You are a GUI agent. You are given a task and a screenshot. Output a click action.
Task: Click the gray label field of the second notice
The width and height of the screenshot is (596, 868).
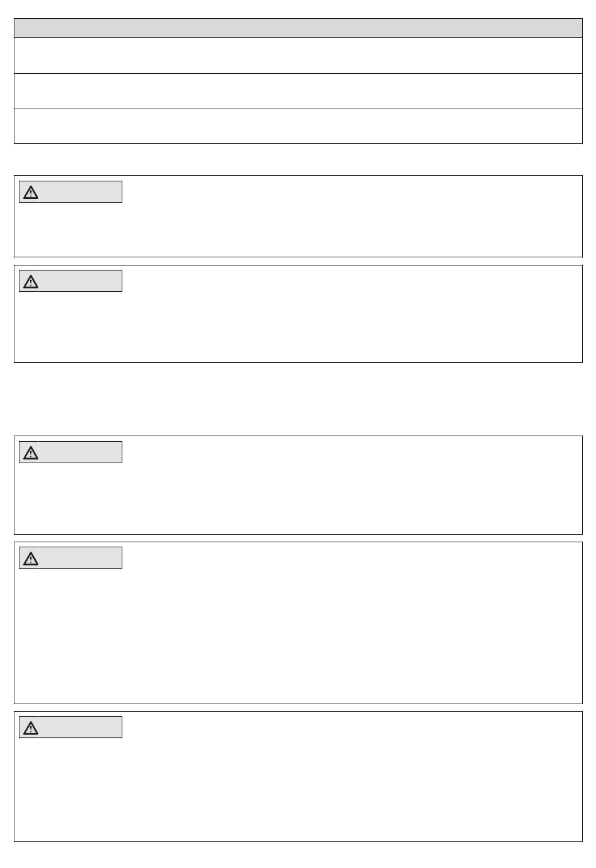[x=80, y=282]
